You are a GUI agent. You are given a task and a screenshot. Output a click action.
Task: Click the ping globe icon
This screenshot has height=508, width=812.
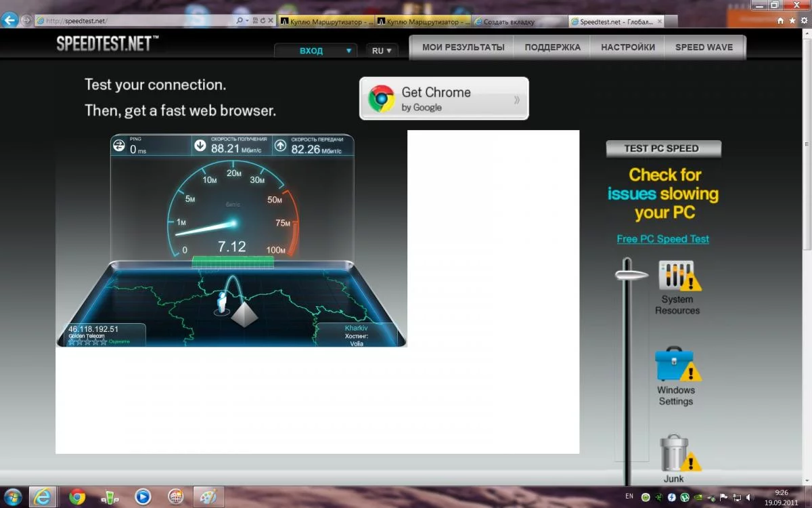119,146
